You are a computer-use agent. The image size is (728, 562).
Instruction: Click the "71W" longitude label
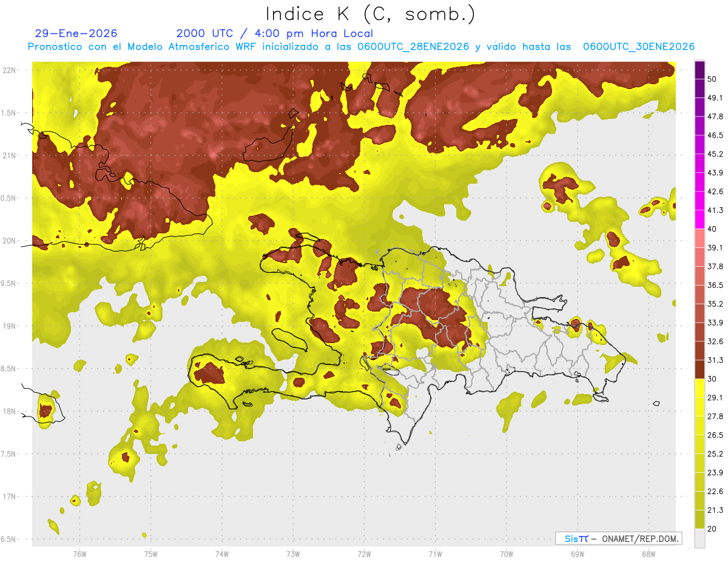coord(435,554)
